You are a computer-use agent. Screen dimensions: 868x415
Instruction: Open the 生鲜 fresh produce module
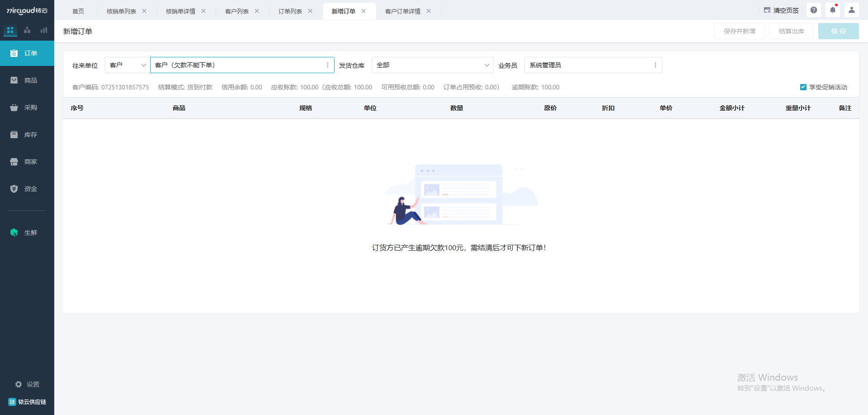pyautogui.click(x=27, y=233)
